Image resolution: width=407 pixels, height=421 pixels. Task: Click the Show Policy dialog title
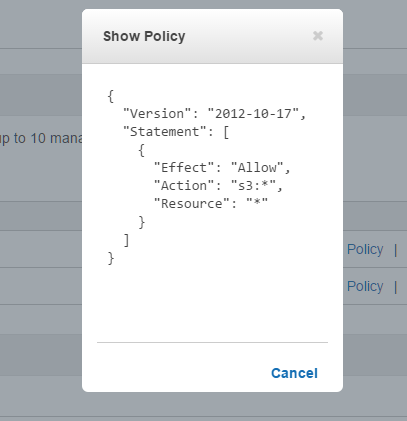(x=144, y=36)
